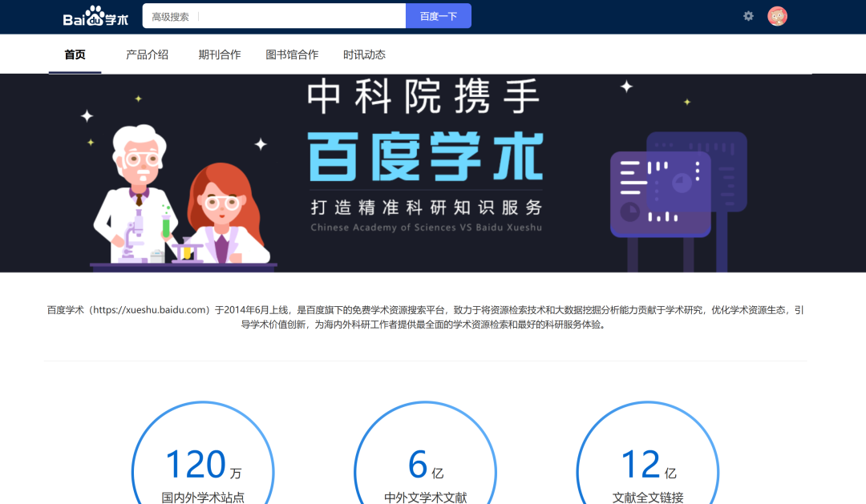
Task: Open the settings gear icon
Action: point(748,16)
